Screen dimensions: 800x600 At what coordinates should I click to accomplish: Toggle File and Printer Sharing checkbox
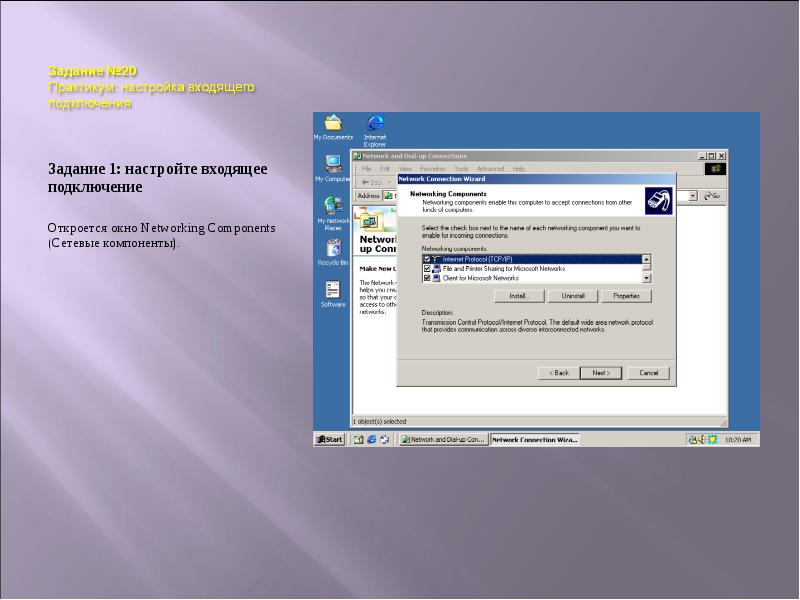click(427, 269)
